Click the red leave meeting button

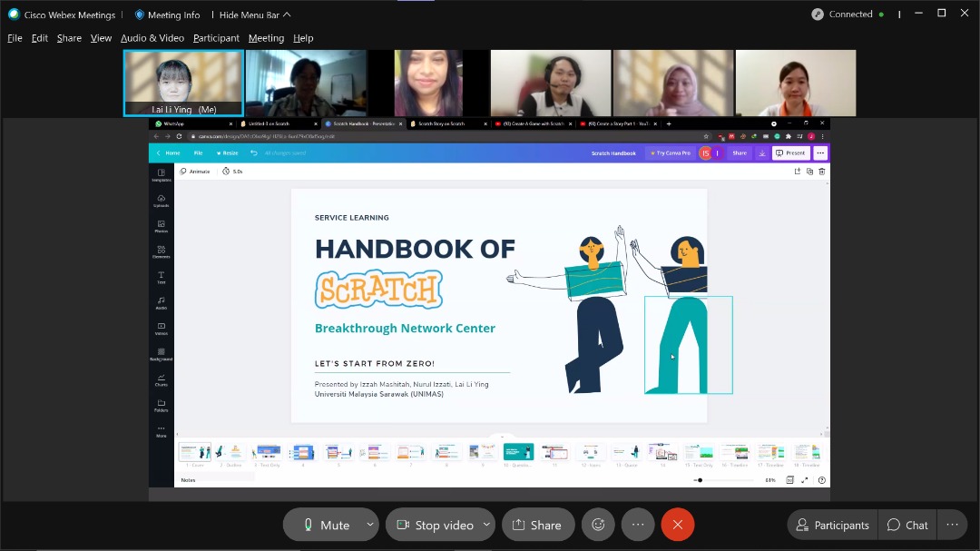678,525
